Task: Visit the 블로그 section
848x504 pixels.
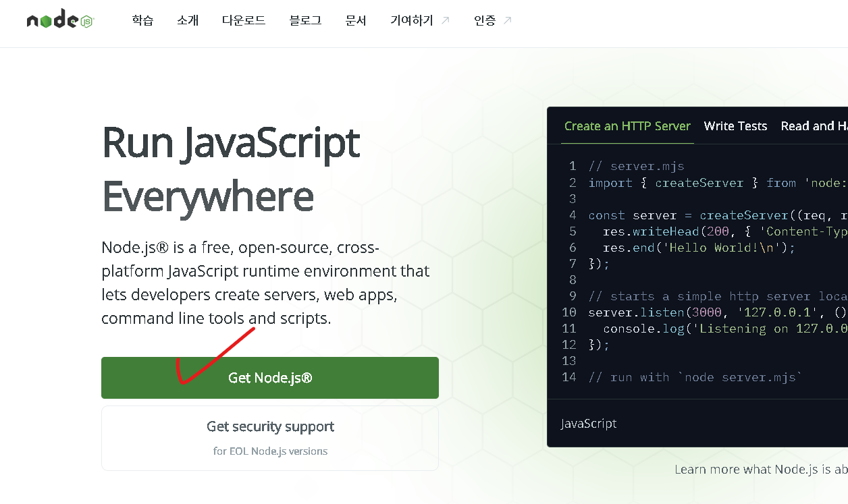Action: point(305,20)
